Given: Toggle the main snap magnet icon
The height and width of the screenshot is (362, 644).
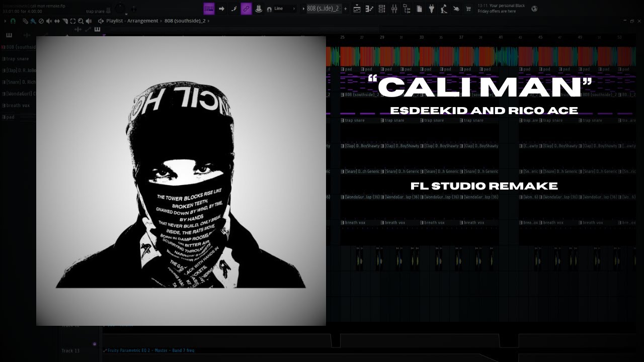Looking at the screenshot, I should [x=269, y=9].
